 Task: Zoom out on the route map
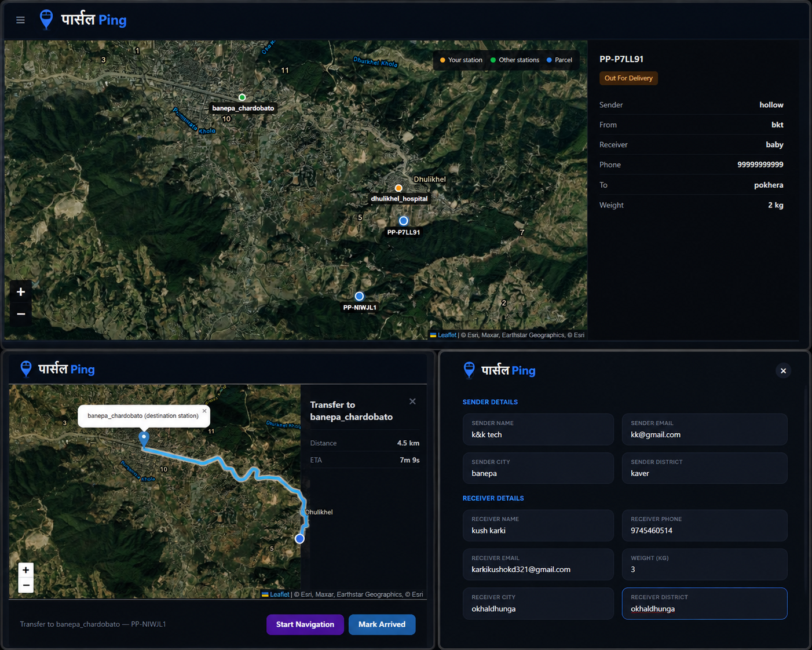tap(25, 585)
